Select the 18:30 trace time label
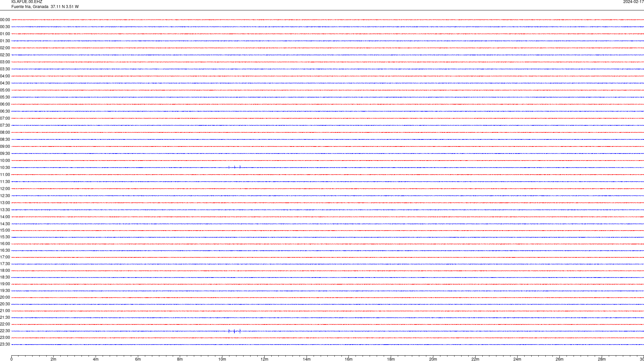Screen dimensions: 644x362 point(5,277)
